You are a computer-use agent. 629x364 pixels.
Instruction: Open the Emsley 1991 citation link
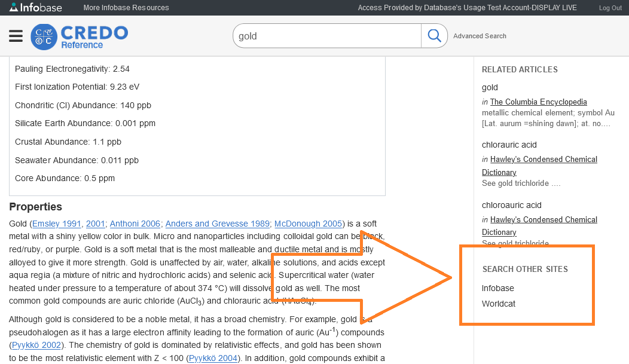(x=56, y=224)
